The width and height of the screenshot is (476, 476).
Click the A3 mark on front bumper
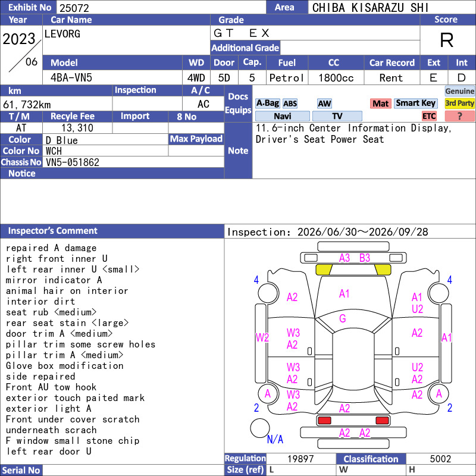345,258
